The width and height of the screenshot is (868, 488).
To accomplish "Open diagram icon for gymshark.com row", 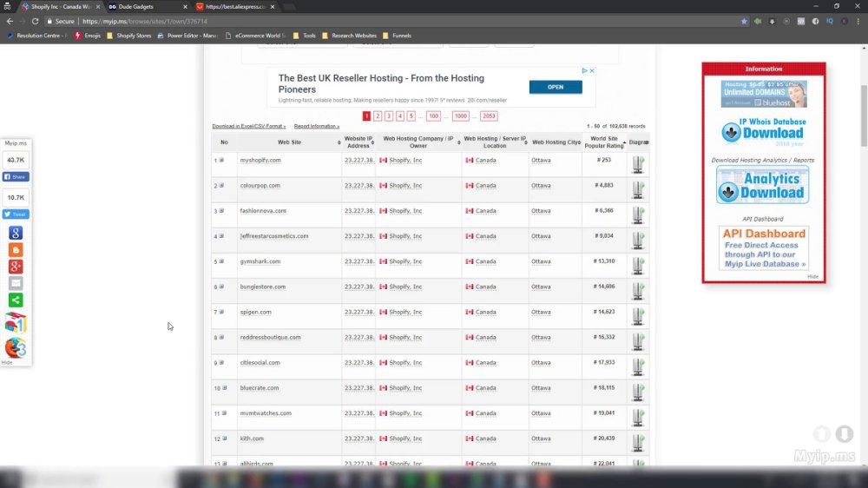I will tap(638, 266).
